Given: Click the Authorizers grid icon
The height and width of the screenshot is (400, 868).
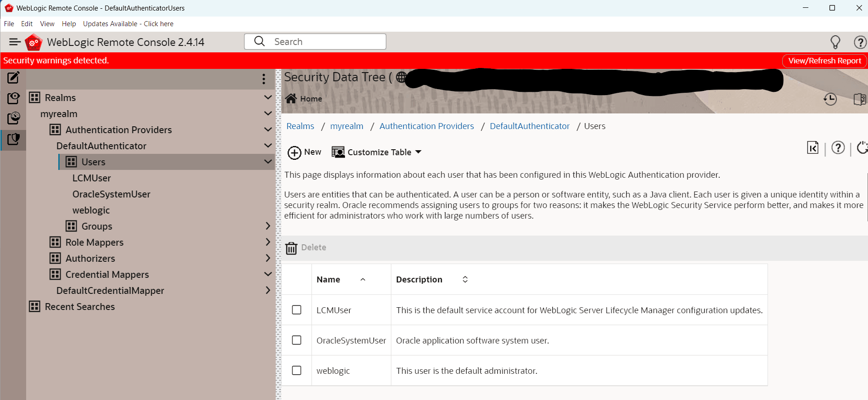Looking at the screenshot, I should (x=55, y=258).
